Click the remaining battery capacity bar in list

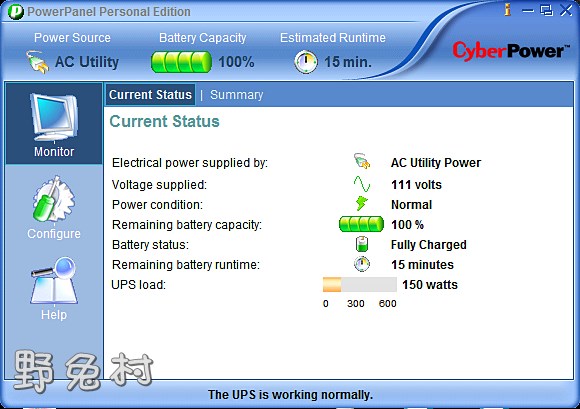[x=361, y=224]
